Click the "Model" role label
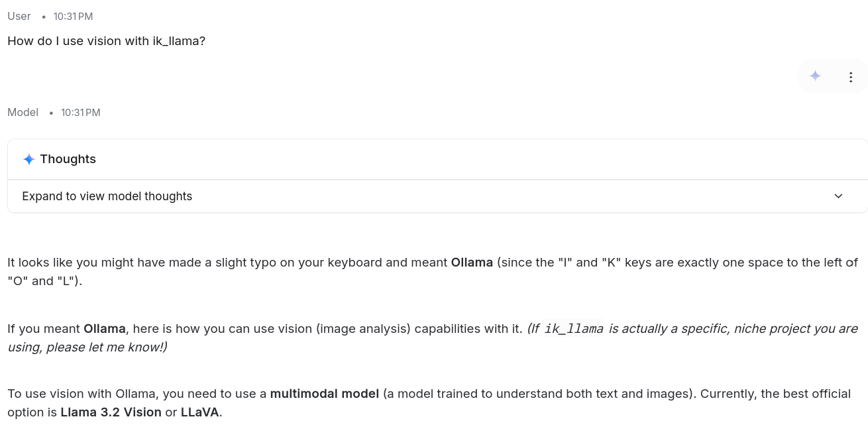Viewport: 868px width, 433px height. tap(23, 112)
